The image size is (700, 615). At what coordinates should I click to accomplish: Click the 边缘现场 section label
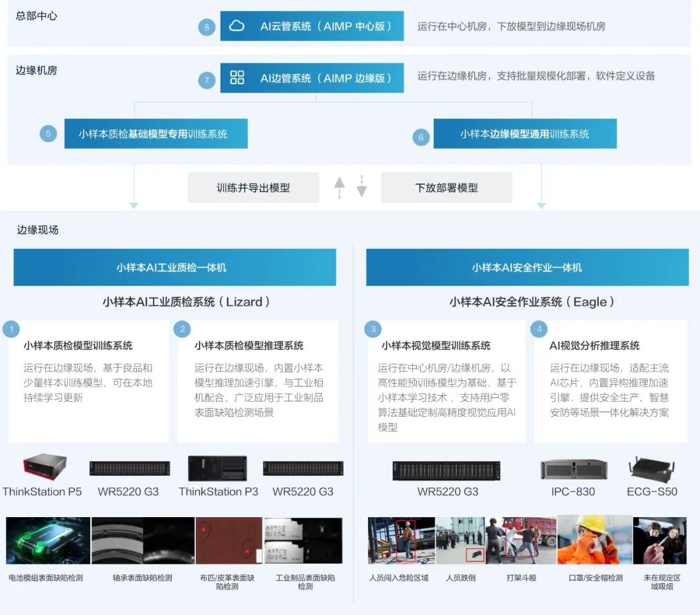click(x=38, y=230)
